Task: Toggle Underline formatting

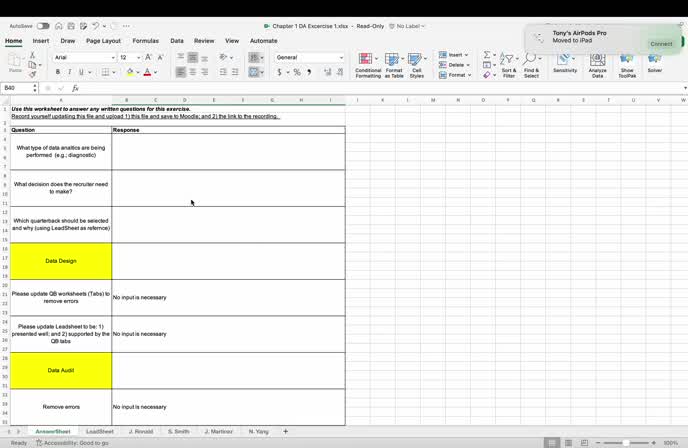Action: pyautogui.click(x=81, y=72)
